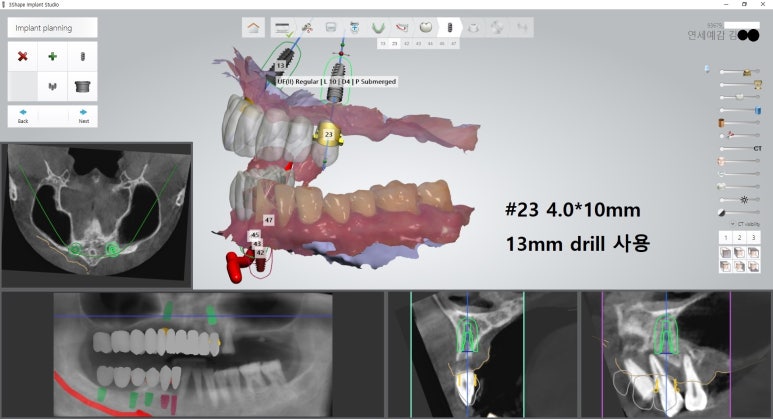Click the sleeve icon in planning panel
773x419 pixels.
(x=82, y=87)
